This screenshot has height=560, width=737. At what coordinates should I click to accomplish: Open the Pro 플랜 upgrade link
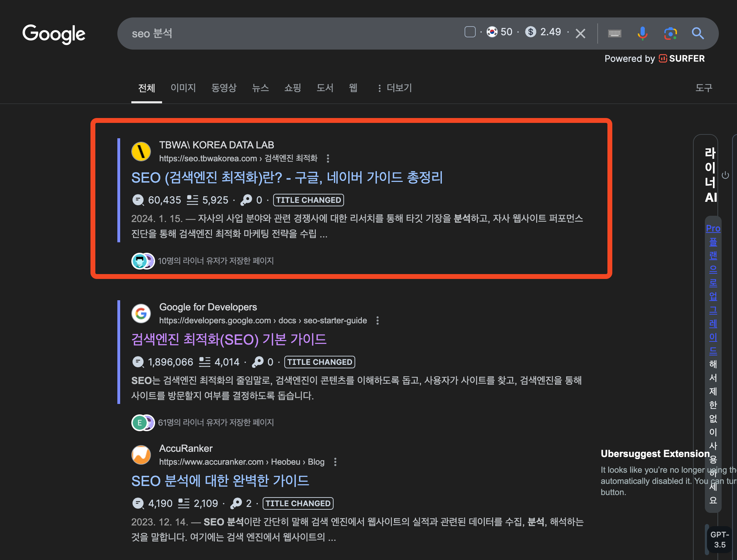[x=713, y=290]
